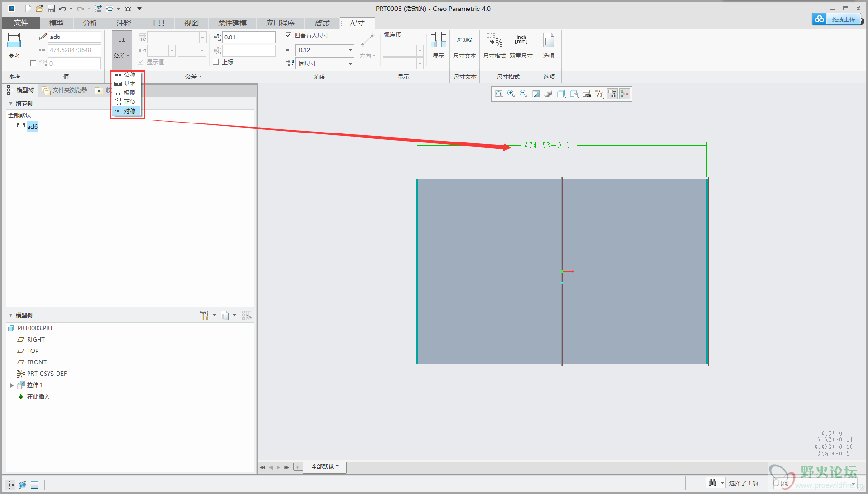Click the 474.53±0.01 dimension text
This screenshot has height=494, width=868.
coord(549,145)
